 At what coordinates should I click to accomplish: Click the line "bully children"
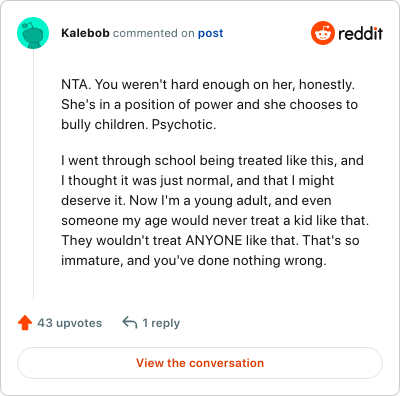click(x=104, y=124)
